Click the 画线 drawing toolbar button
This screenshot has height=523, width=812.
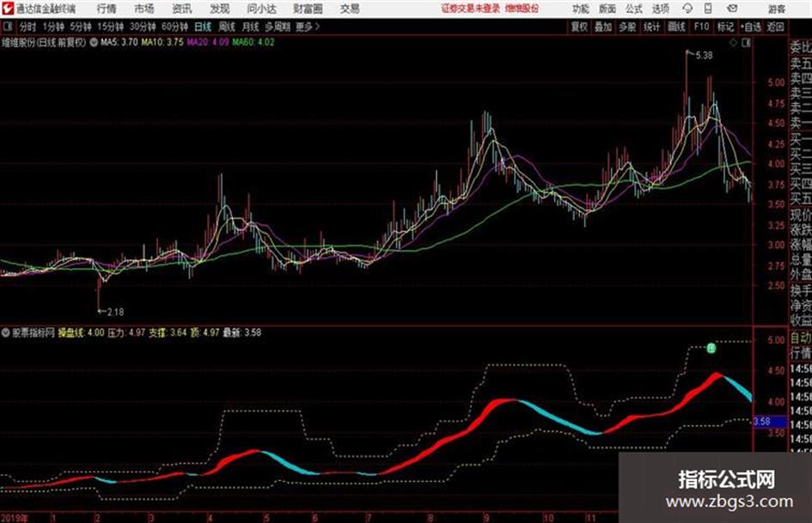pyautogui.click(x=676, y=27)
